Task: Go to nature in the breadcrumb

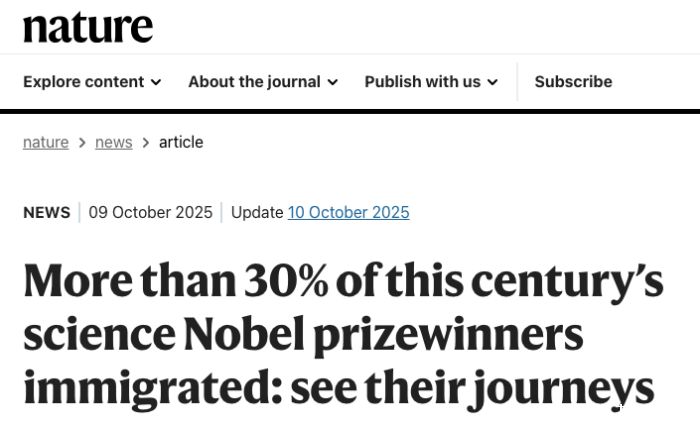Action: 46,142
